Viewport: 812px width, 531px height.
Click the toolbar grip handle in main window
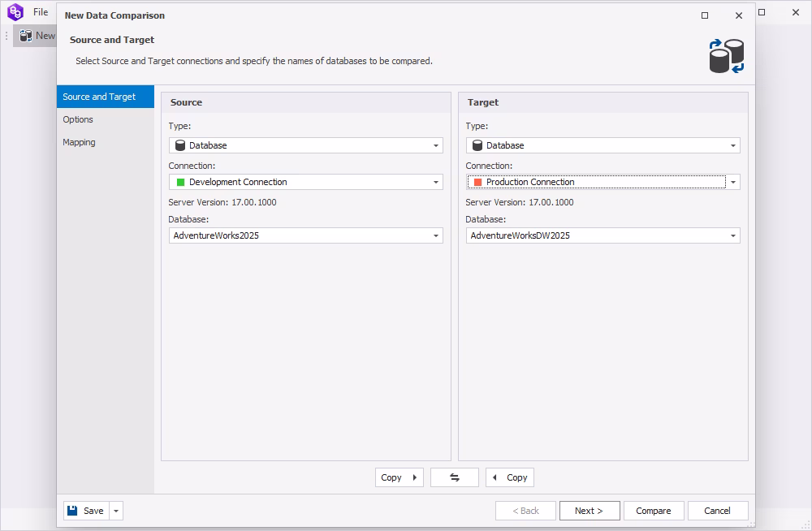pos(6,36)
